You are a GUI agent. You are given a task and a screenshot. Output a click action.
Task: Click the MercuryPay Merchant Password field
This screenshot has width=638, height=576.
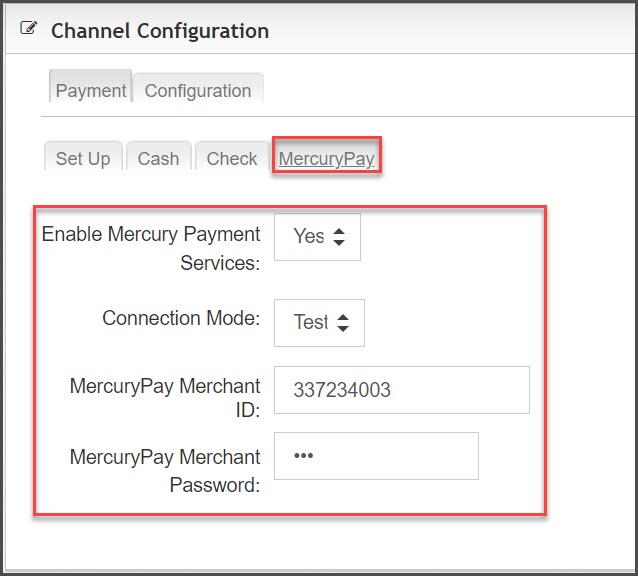(376, 456)
